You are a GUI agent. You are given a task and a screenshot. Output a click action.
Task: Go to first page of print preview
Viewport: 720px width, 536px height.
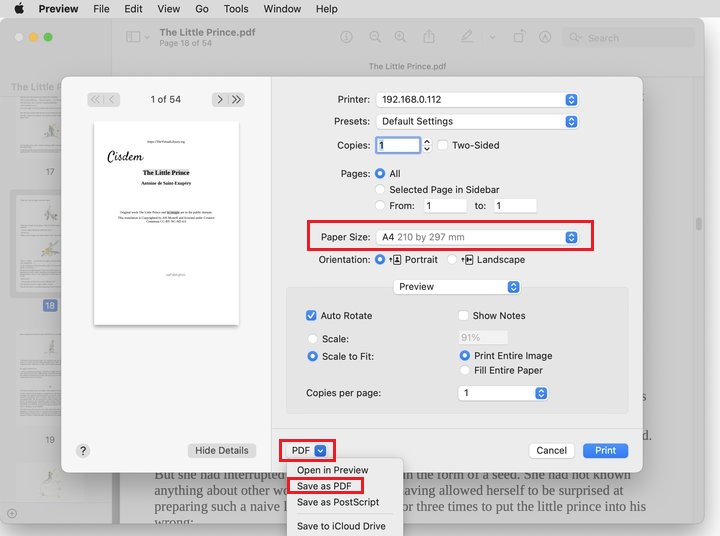pos(96,99)
